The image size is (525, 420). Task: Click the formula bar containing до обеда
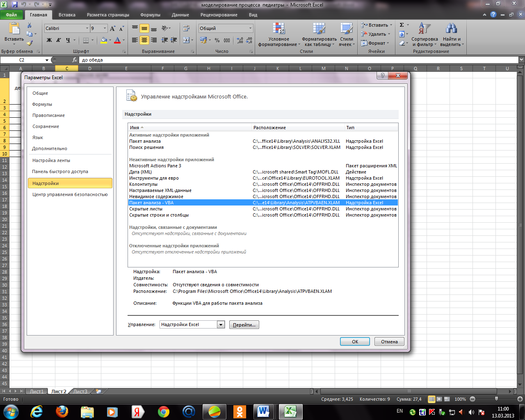(299, 60)
